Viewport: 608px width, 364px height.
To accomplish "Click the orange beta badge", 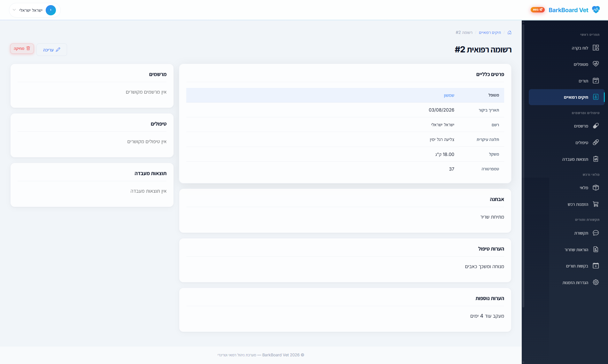I will pyautogui.click(x=538, y=10).
